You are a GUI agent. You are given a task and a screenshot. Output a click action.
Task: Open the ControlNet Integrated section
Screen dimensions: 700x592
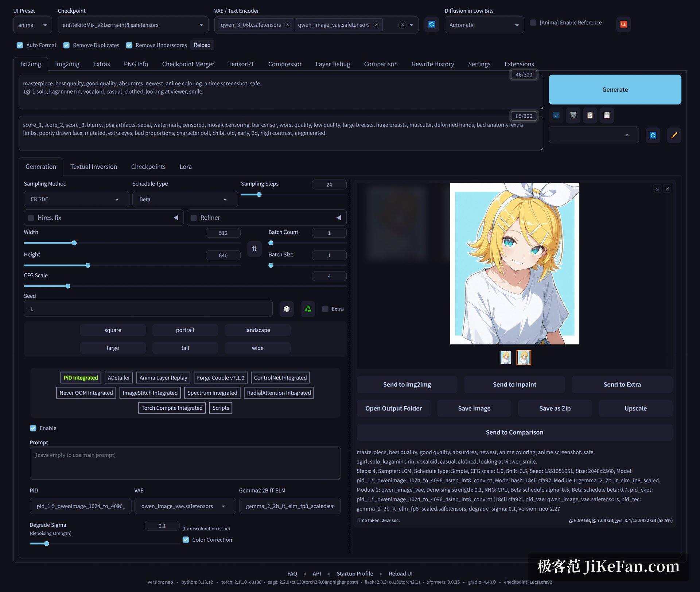280,378
